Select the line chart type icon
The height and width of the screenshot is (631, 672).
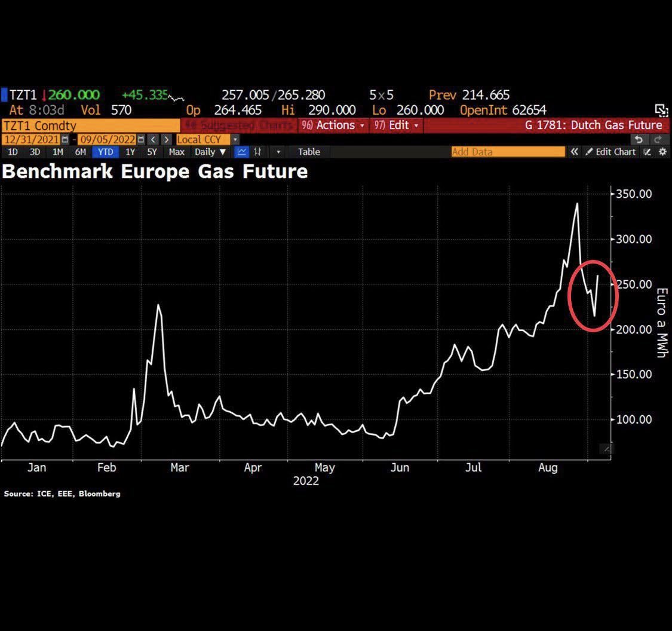[242, 152]
